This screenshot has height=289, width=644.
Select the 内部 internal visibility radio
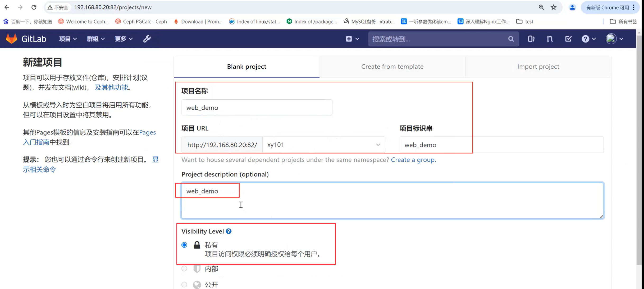point(184,269)
